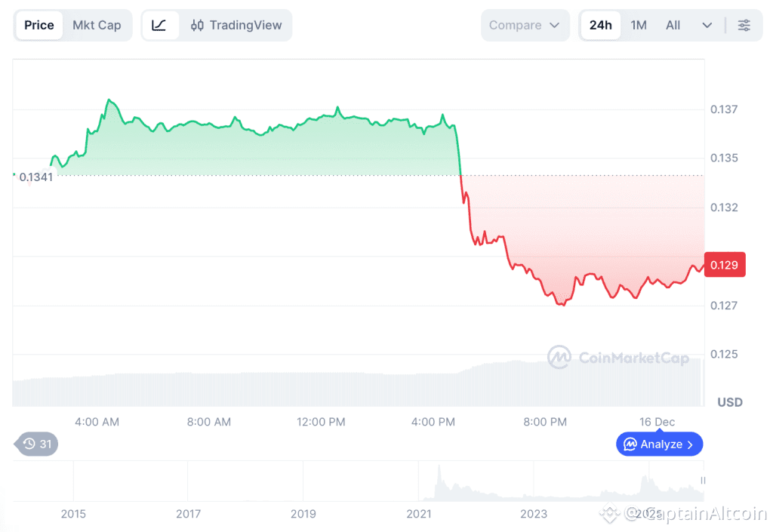Click the history clock icon badge

click(29, 444)
